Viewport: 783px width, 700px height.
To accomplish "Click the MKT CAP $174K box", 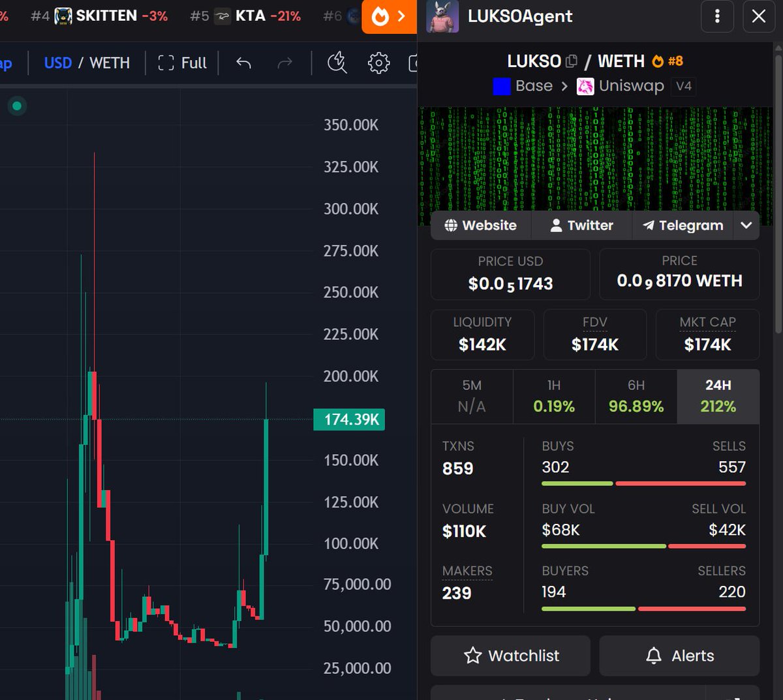I will pos(707,334).
